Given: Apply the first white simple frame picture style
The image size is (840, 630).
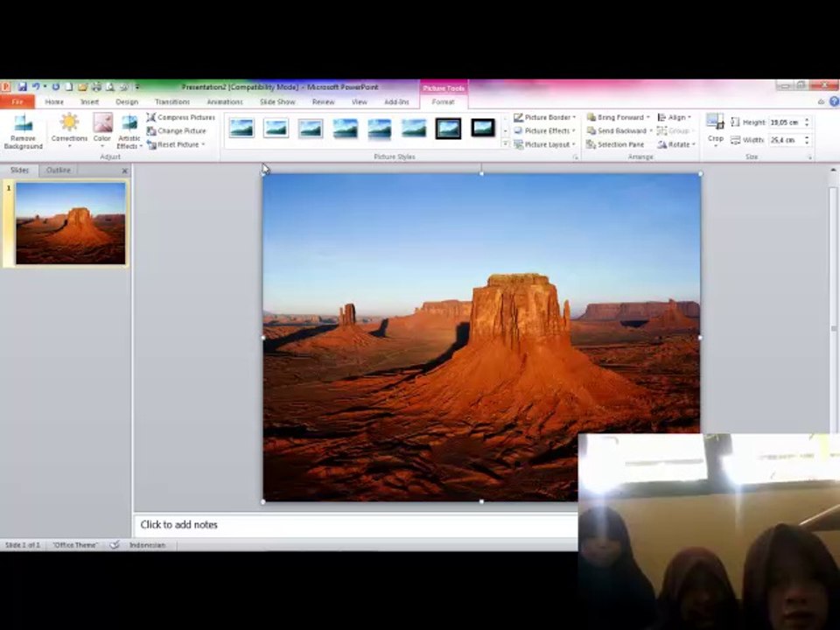Looking at the screenshot, I should coord(241,128).
